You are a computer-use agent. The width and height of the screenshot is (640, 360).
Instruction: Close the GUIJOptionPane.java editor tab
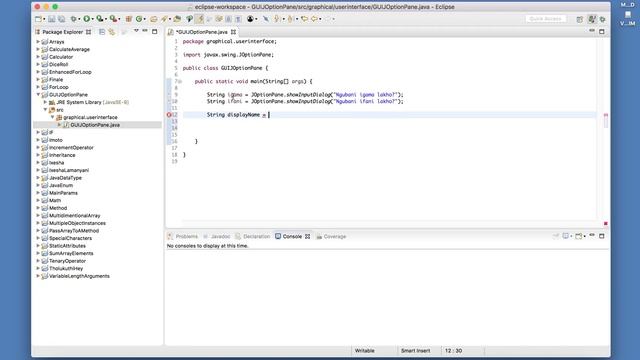click(x=233, y=32)
